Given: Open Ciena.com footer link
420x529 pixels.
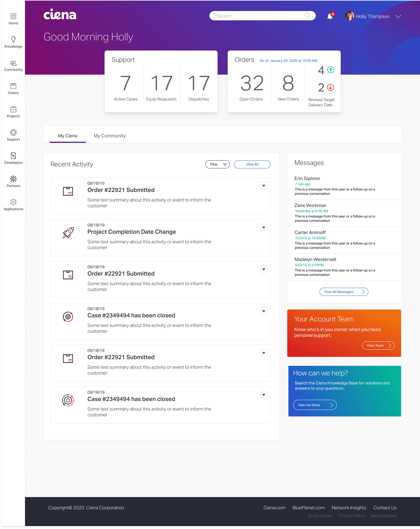Looking at the screenshot, I should coord(274,508).
